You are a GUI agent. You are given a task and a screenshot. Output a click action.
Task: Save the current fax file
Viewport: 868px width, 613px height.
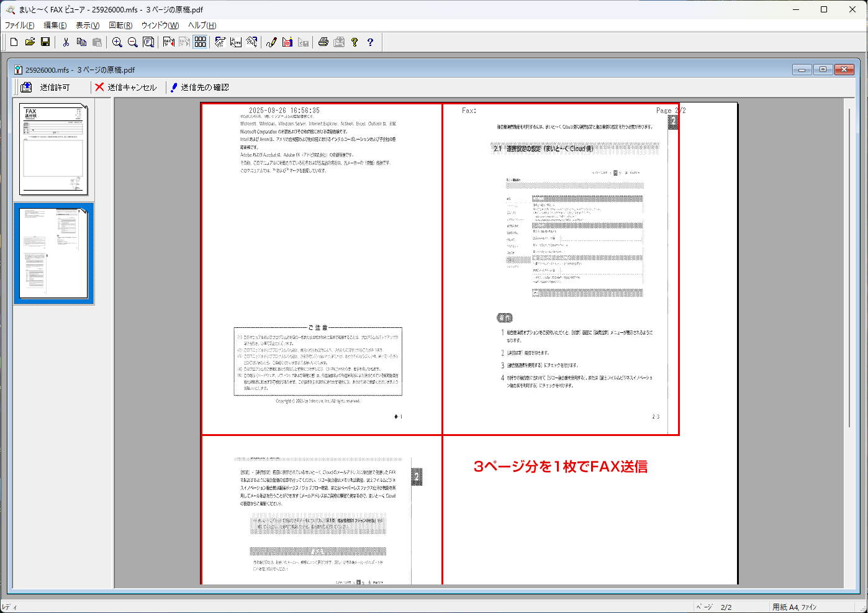click(x=45, y=42)
